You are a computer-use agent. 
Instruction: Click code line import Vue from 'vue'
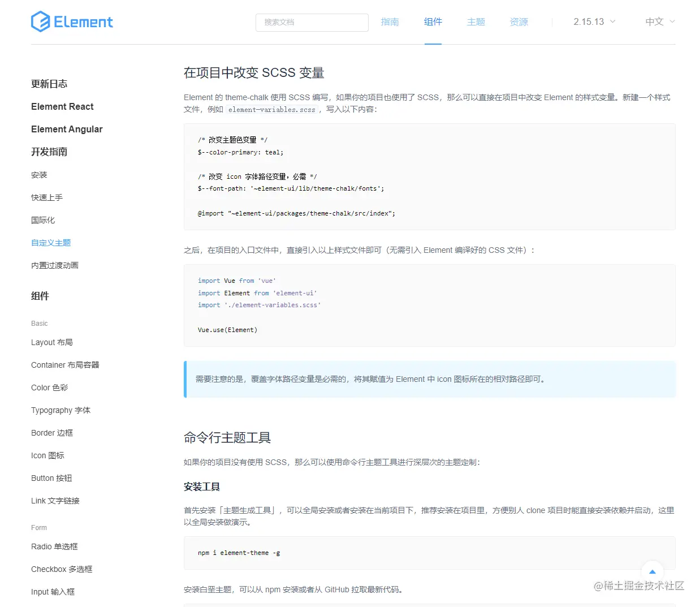click(237, 281)
